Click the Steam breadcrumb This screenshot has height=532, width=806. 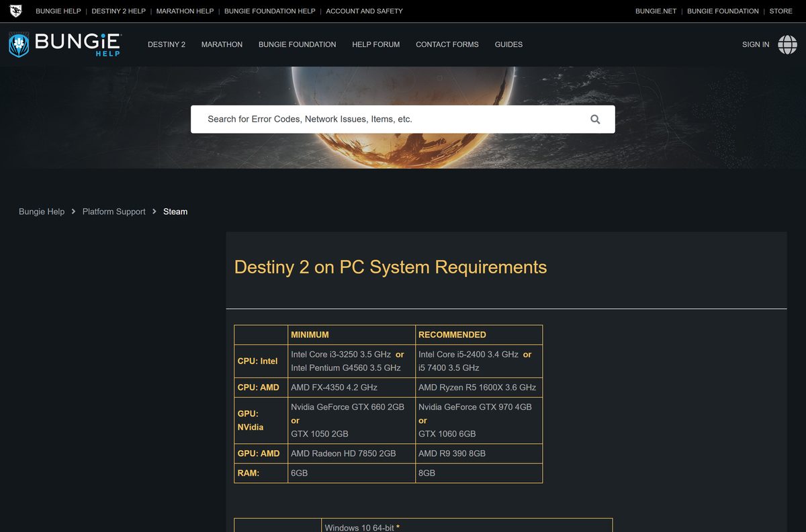(x=175, y=212)
